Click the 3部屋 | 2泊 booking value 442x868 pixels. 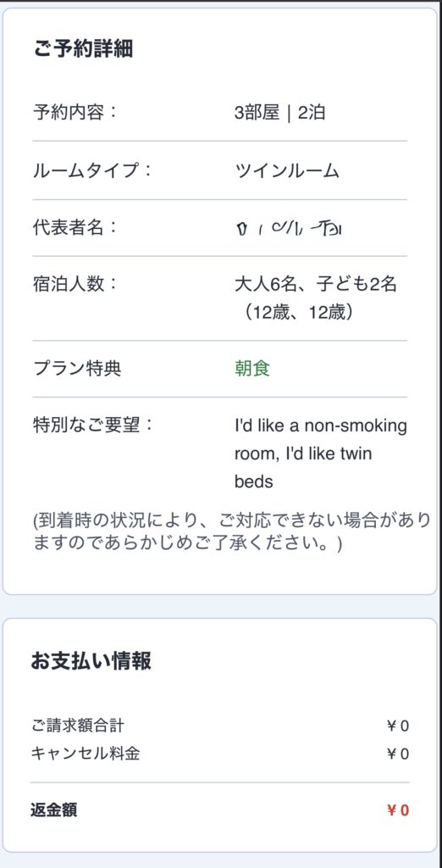[280, 113]
